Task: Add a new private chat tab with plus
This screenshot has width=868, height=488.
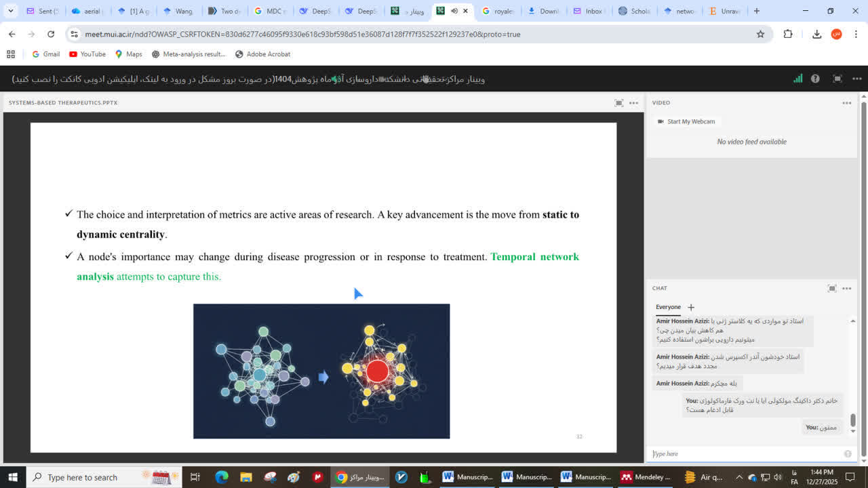Action: coord(691,307)
